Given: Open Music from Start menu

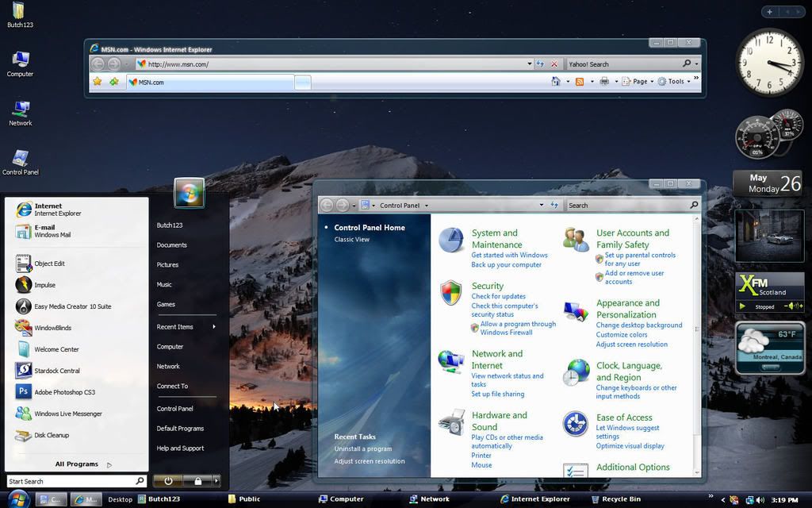Looking at the screenshot, I should 164,284.
